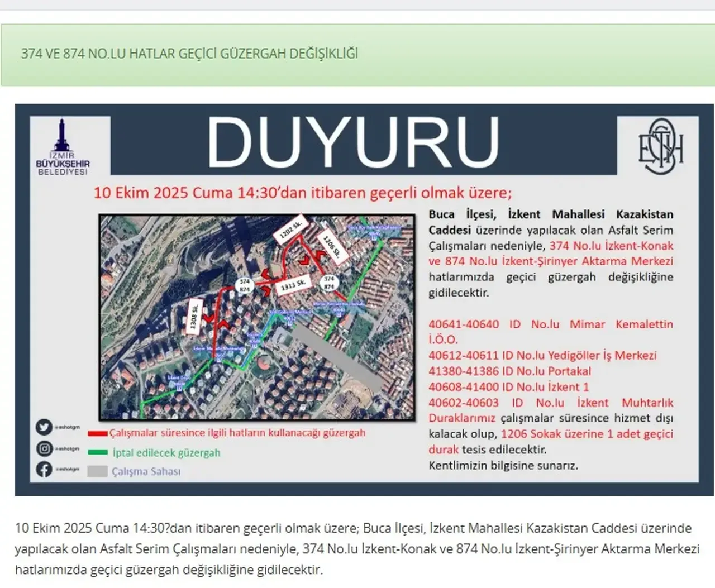Viewport: 715px width, 588px height.
Task: Click the Twitter icon in the announcement
Action: point(44,428)
